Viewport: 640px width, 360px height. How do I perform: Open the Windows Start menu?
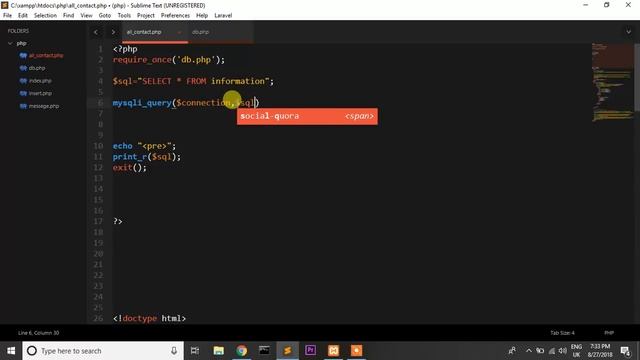11,351
